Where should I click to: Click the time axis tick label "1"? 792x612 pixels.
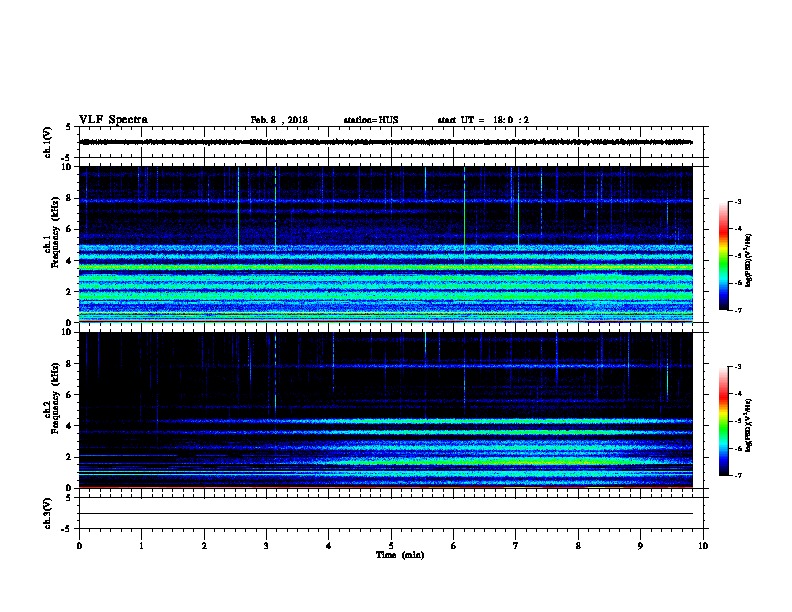point(141,545)
